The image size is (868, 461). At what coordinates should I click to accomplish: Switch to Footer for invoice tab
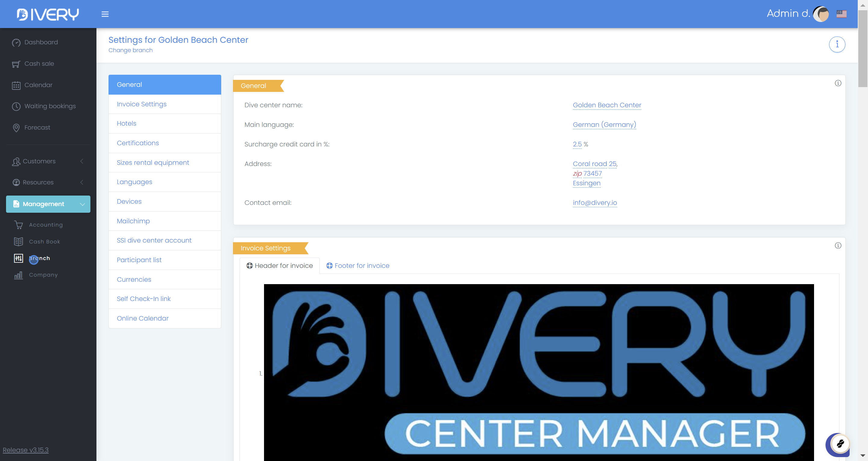pyautogui.click(x=357, y=266)
